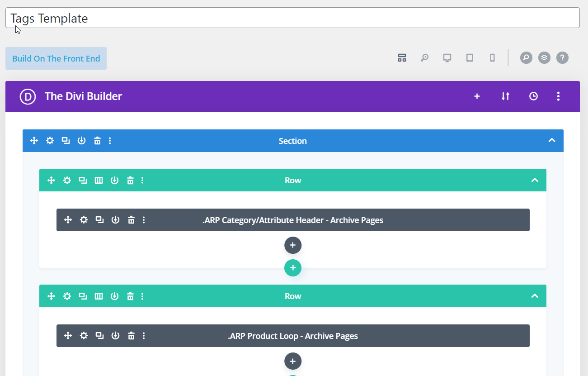The width and height of the screenshot is (588, 376).
Task: Click the Divi Builder portability arrows icon
Action: click(x=505, y=96)
